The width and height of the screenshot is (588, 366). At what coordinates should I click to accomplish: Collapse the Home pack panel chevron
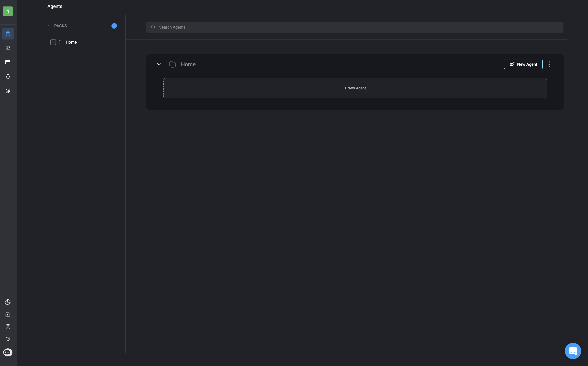point(159,64)
